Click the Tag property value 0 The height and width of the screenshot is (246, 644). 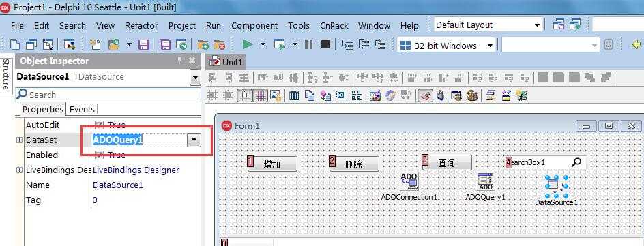[x=95, y=200]
